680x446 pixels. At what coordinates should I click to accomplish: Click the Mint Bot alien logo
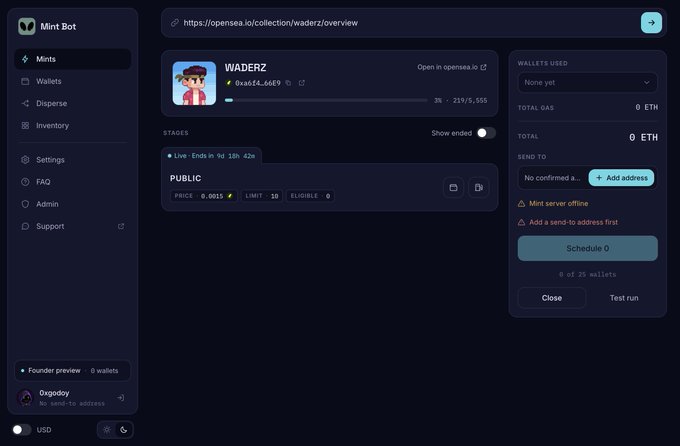[x=27, y=26]
